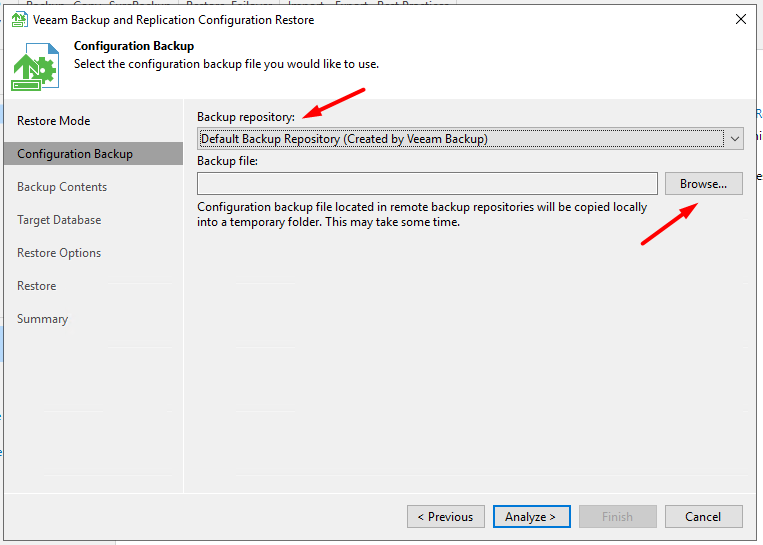The image size is (763, 545).
Task: Click the Finish button
Action: [x=618, y=516]
